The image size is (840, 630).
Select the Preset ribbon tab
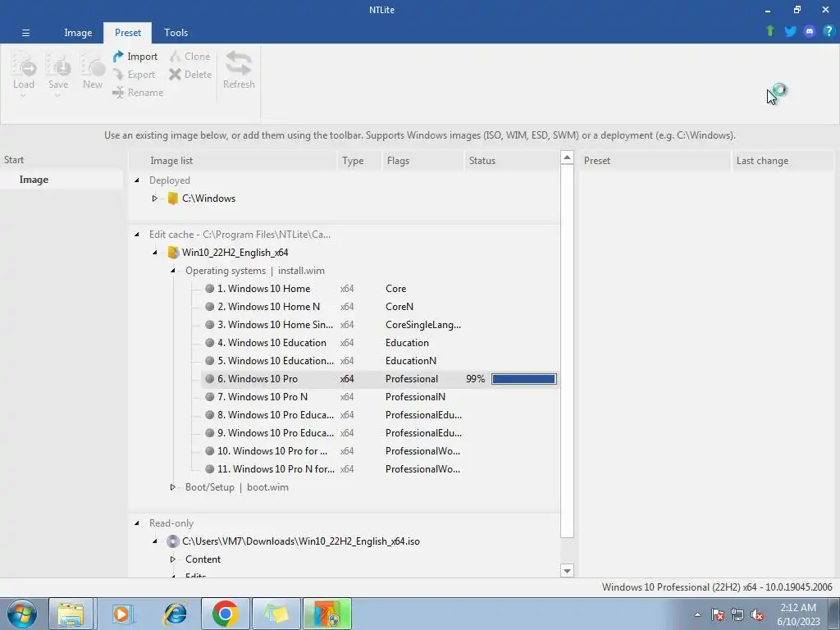tap(127, 33)
